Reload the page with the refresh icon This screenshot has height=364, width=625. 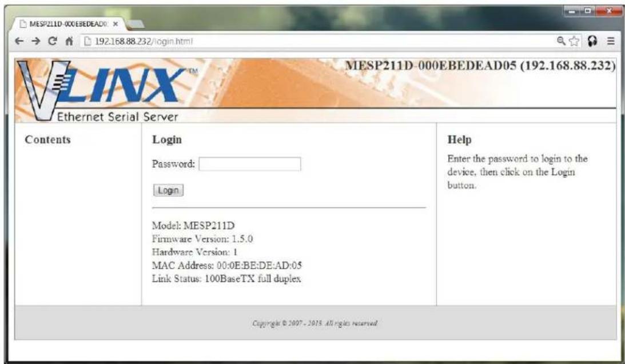(52, 41)
